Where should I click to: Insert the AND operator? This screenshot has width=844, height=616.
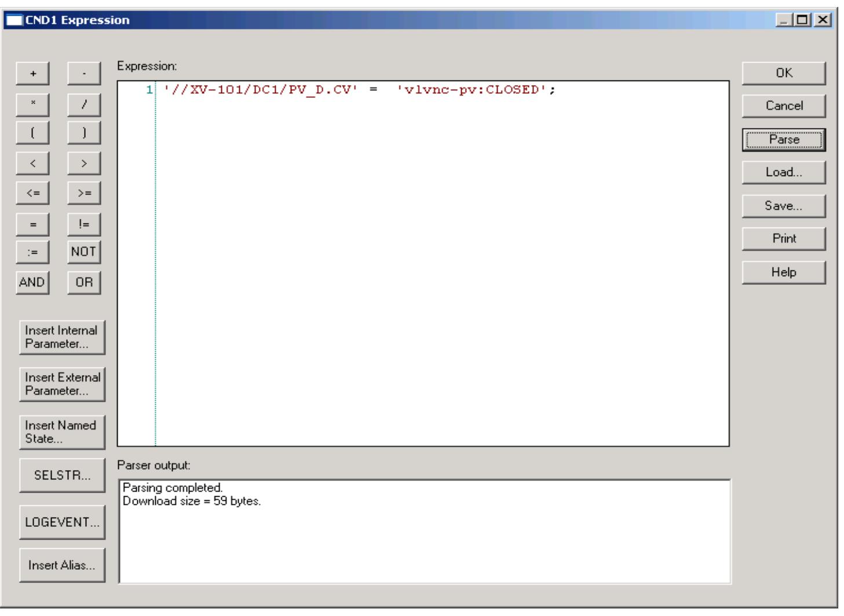(x=32, y=283)
